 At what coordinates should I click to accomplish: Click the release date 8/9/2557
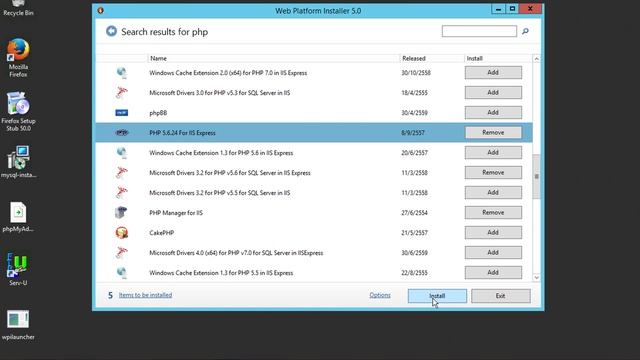click(x=413, y=133)
